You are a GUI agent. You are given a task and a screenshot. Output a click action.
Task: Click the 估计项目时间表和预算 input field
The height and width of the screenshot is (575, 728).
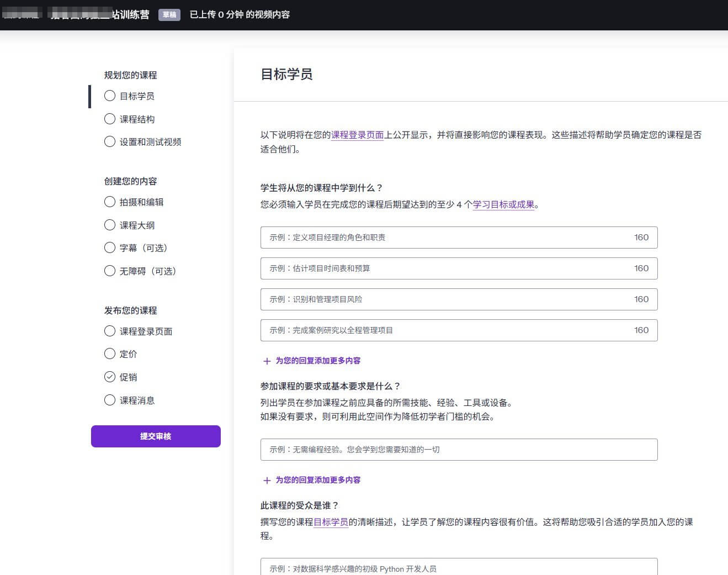pos(459,268)
